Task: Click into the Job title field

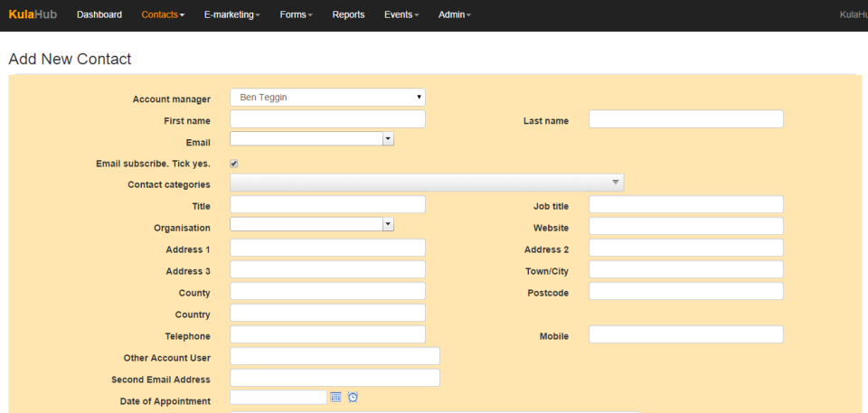Action: click(686, 204)
